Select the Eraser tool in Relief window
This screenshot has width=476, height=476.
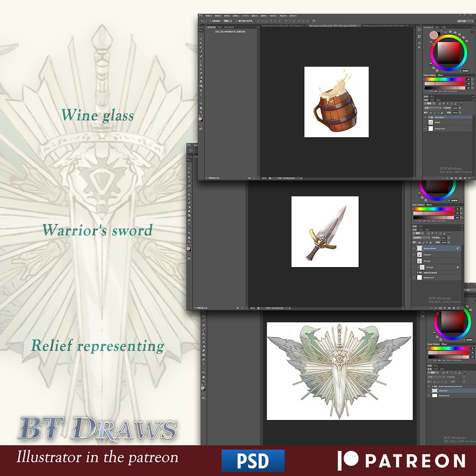pos(203,342)
